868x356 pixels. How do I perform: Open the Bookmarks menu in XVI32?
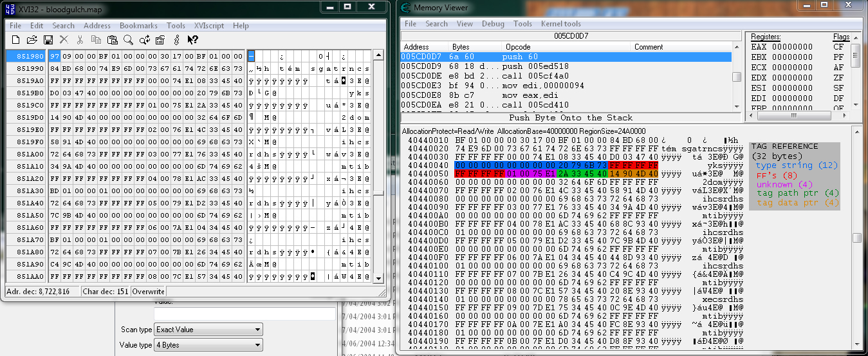138,26
